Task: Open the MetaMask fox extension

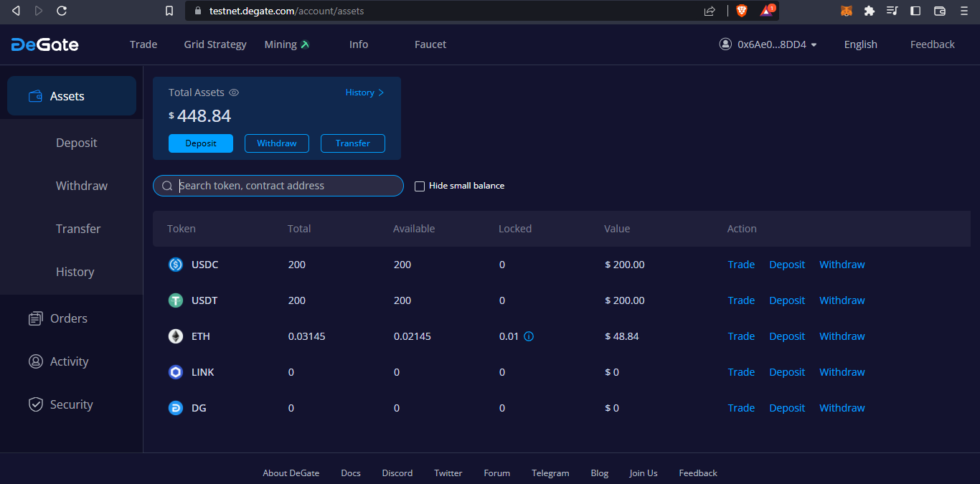Action: pos(847,11)
